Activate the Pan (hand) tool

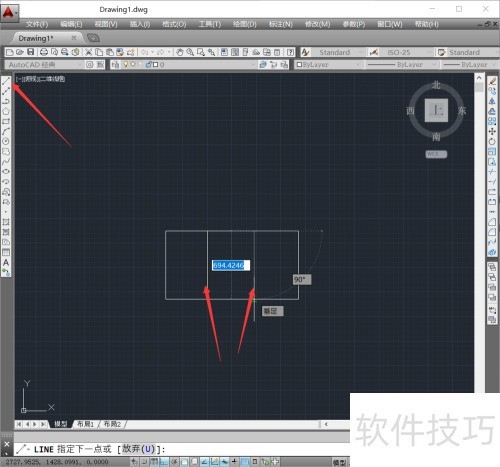[180, 52]
